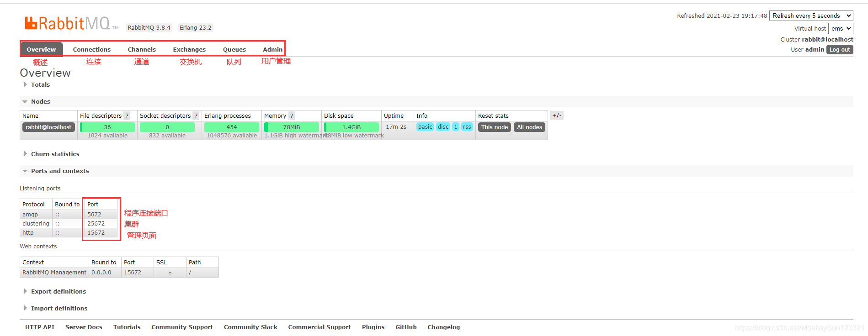Click the disc info badge
This screenshot has height=336, width=868.
point(443,127)
